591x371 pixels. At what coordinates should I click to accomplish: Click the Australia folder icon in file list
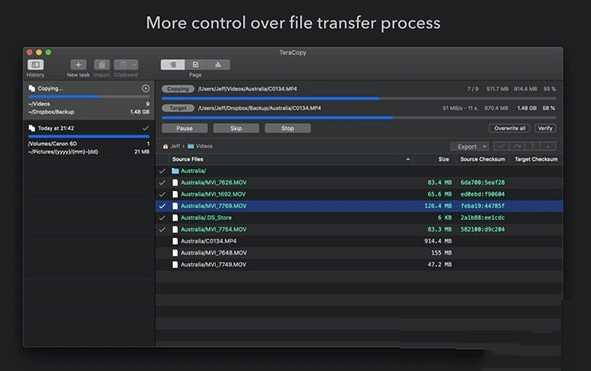point(175,171)
